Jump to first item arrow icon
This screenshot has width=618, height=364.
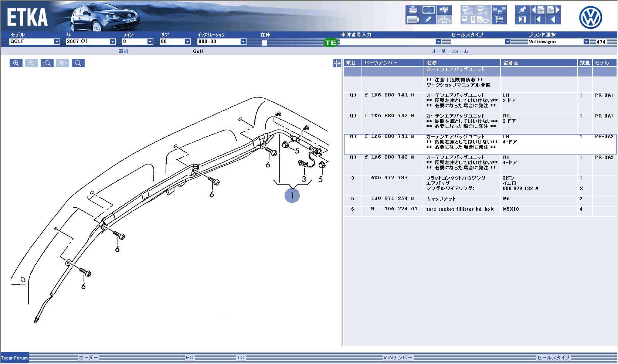coord(538,20)
